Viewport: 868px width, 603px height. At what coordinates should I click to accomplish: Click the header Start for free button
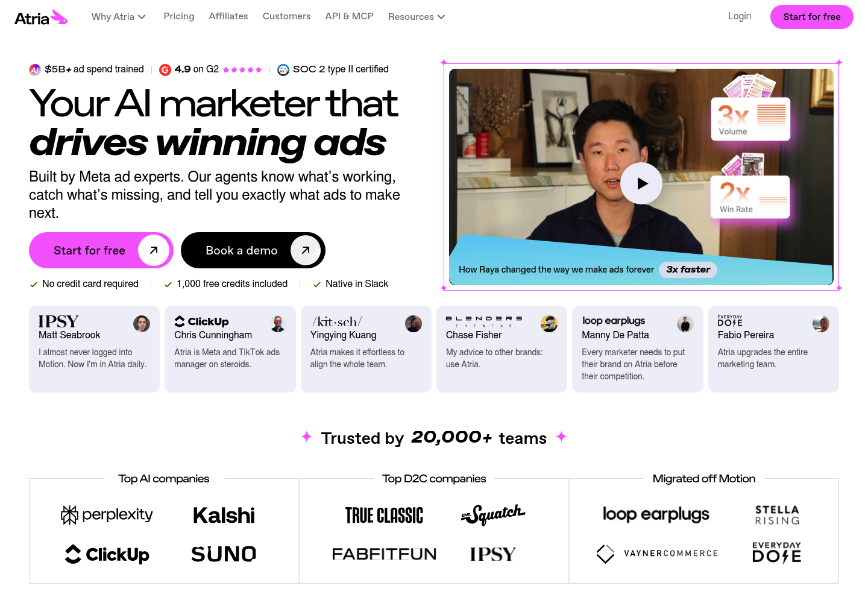pyautogui.click(x=812, y=17)
